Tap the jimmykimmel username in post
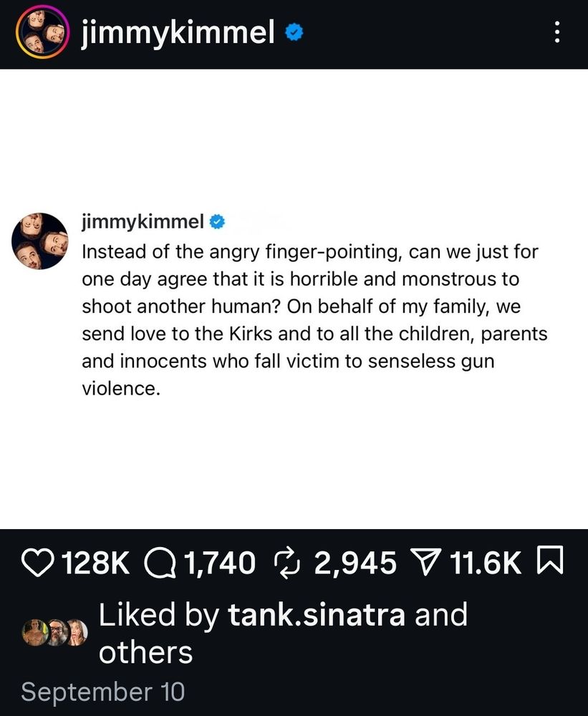 [x=143, y=222]
